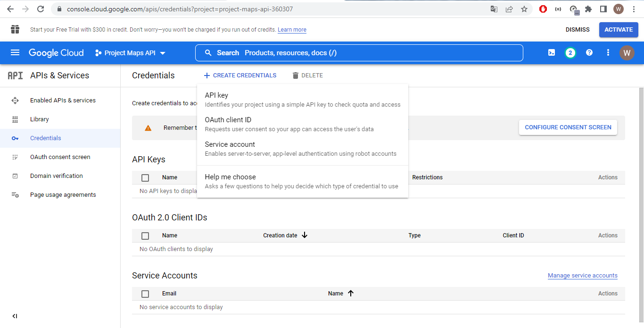Click the Library sidebar icon
The width and height of the screenshot is (644, 328).
[15, 119]
